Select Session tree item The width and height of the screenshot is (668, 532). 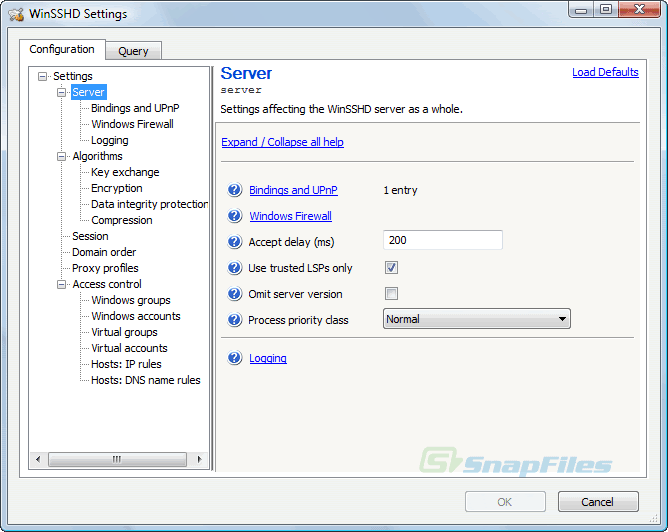pos(90,236)
